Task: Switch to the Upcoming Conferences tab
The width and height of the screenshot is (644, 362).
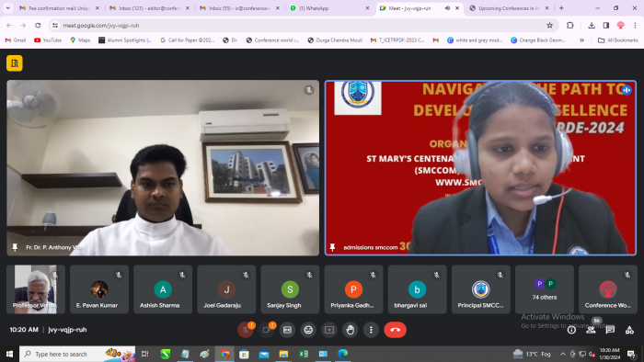Action: point(510,8)
